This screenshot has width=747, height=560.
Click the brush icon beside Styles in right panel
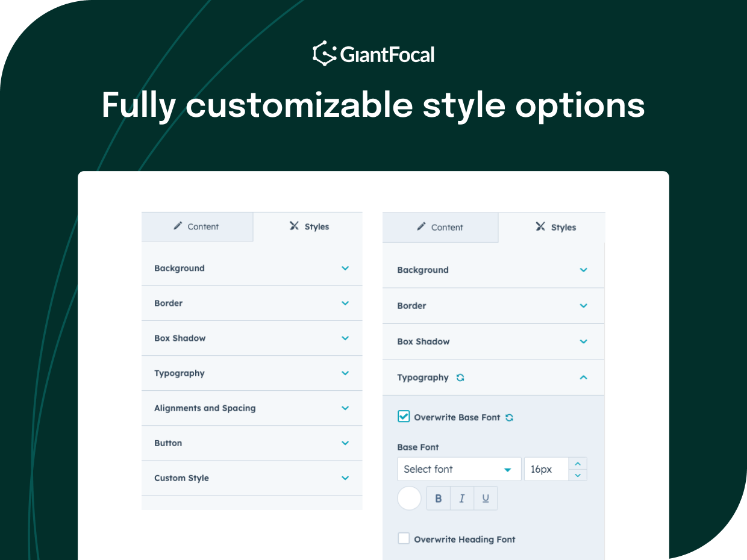click(x=540, y=227)
